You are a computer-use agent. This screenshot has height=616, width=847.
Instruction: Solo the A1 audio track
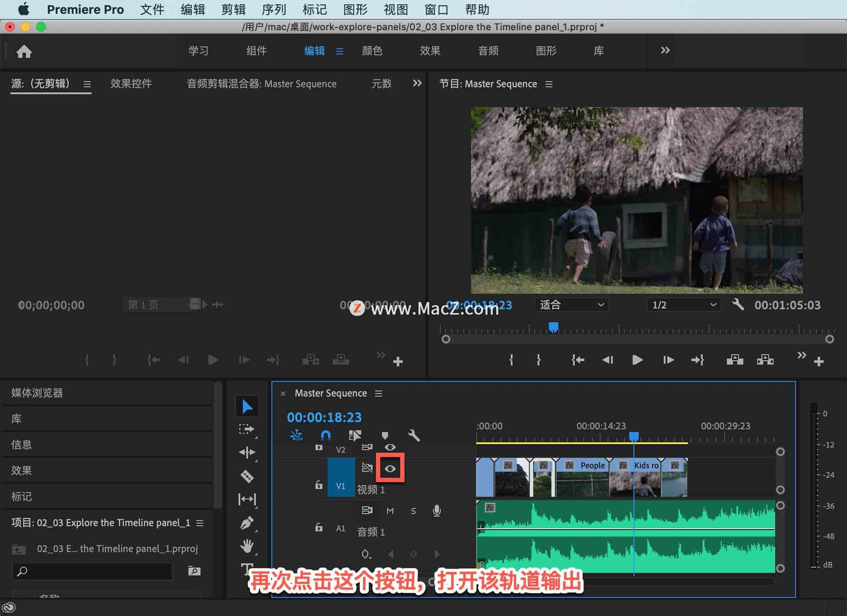[x=413, y=511]
